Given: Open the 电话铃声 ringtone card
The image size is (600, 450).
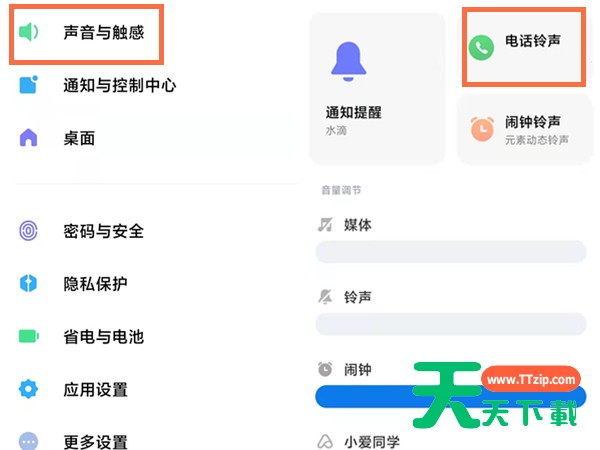Looking at the screenshot, I should click(524, 47).
